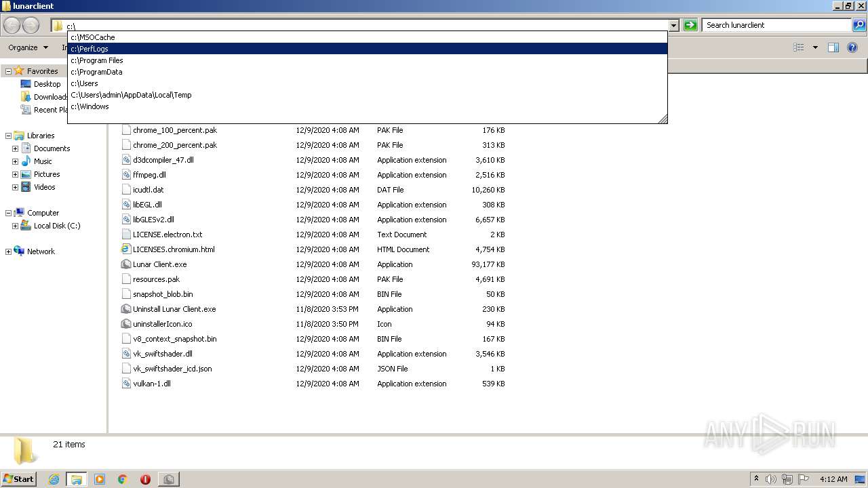Open Desktop in Favorites
This screenshot has width=868, height=488.
pyautogui.click(x=47, y=84)
